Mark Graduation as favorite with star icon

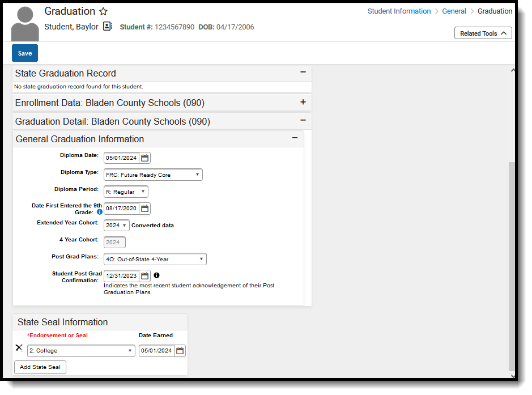coord(103,11)
